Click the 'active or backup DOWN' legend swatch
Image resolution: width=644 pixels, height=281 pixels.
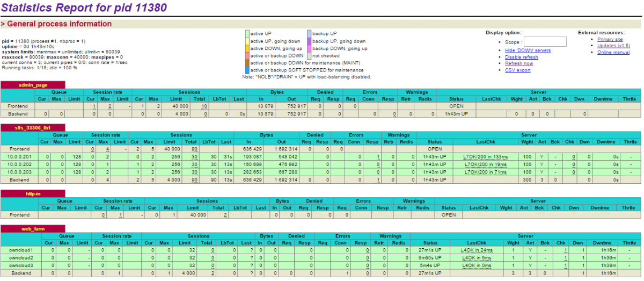pos(247,55)
